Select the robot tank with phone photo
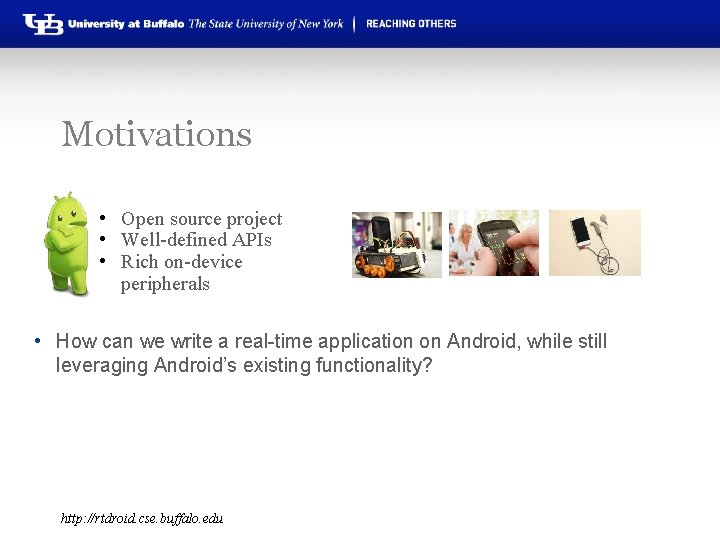 (x=397, y=245)
